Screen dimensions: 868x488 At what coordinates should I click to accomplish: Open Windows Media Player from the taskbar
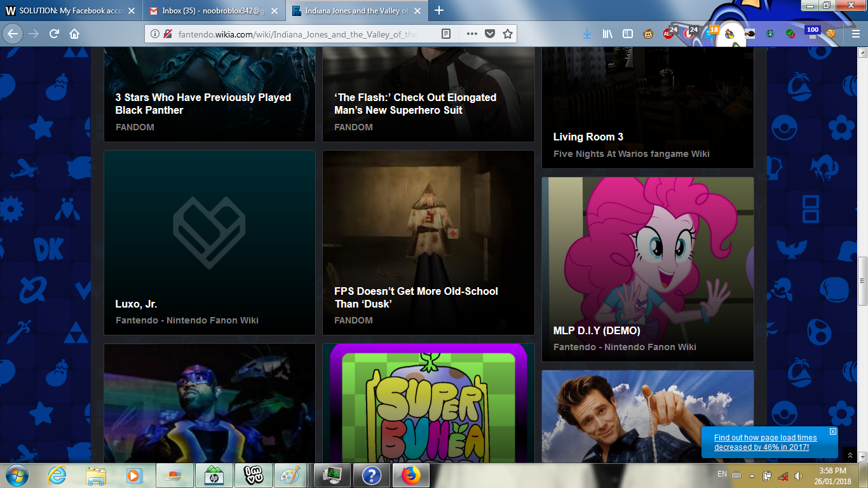tap(134, 475)
